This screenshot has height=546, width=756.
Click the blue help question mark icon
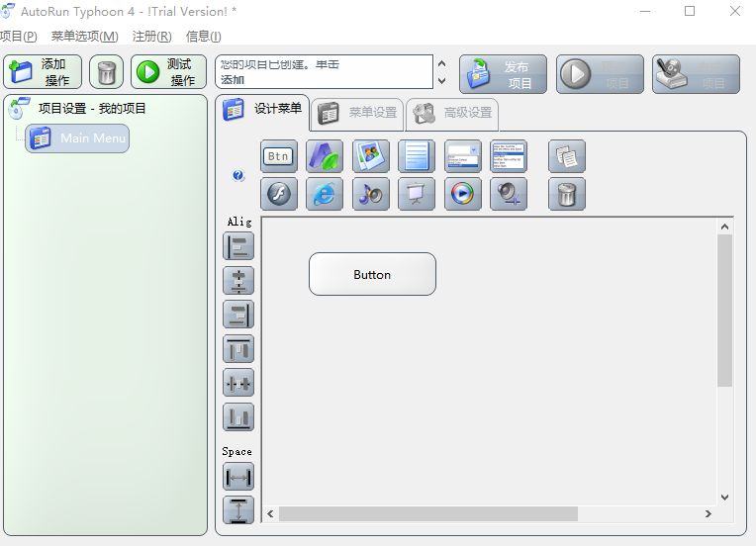238,176
